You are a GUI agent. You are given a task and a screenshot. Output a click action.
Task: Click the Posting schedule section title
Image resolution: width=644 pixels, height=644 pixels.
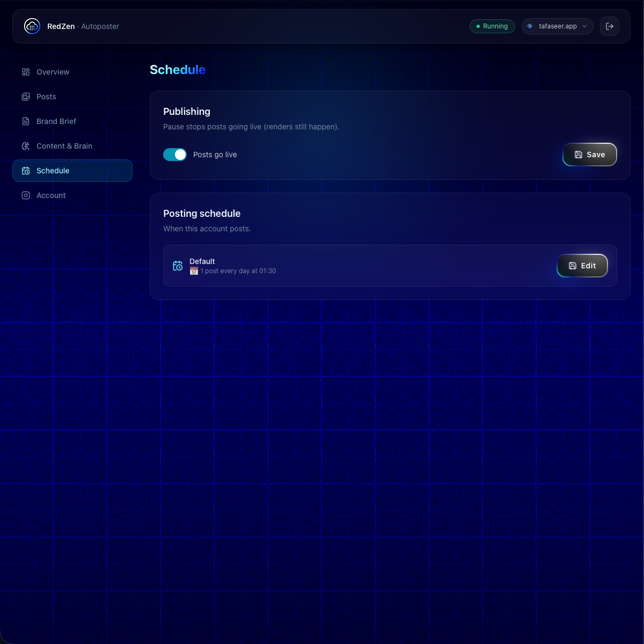click(x=202, y=214)
